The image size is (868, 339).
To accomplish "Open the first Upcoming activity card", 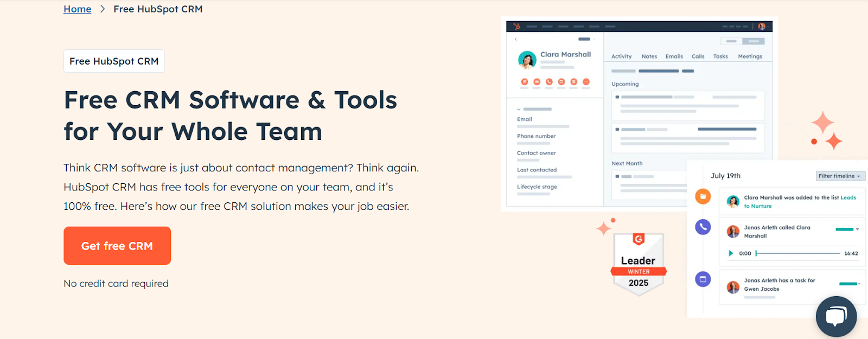I will 688,105.
